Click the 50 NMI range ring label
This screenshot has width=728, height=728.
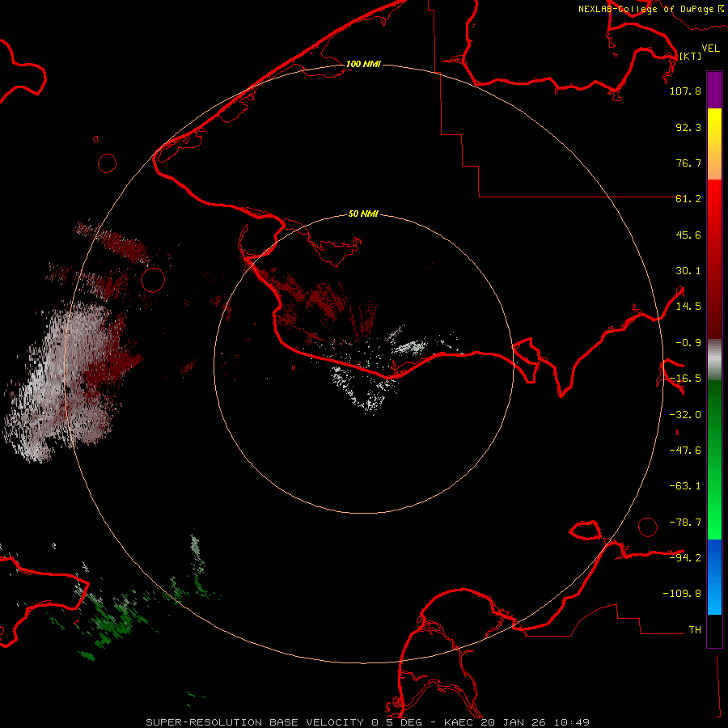pyautogui.click(x=363, y=214)
